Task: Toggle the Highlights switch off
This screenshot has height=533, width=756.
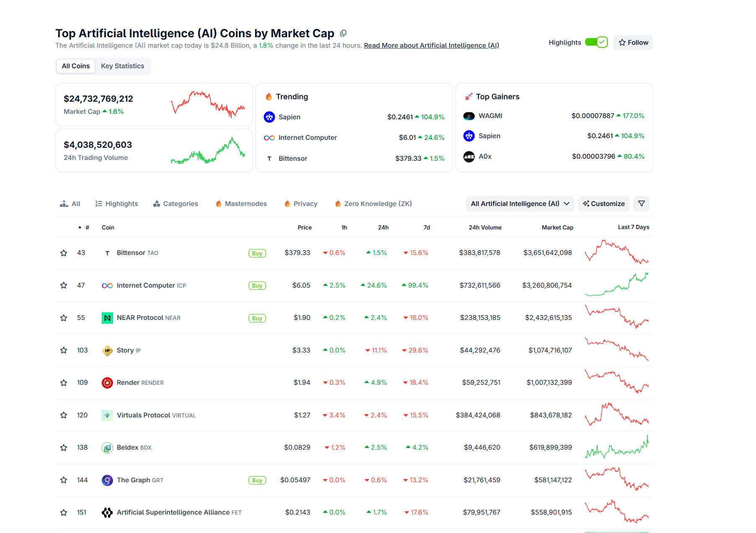Action: tap(596, 42)
